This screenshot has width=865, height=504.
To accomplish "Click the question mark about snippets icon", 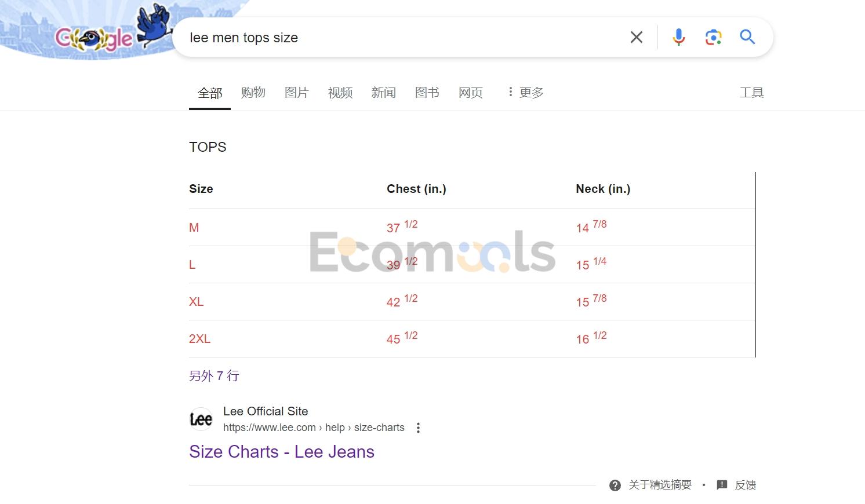I will tap(615, 485).
